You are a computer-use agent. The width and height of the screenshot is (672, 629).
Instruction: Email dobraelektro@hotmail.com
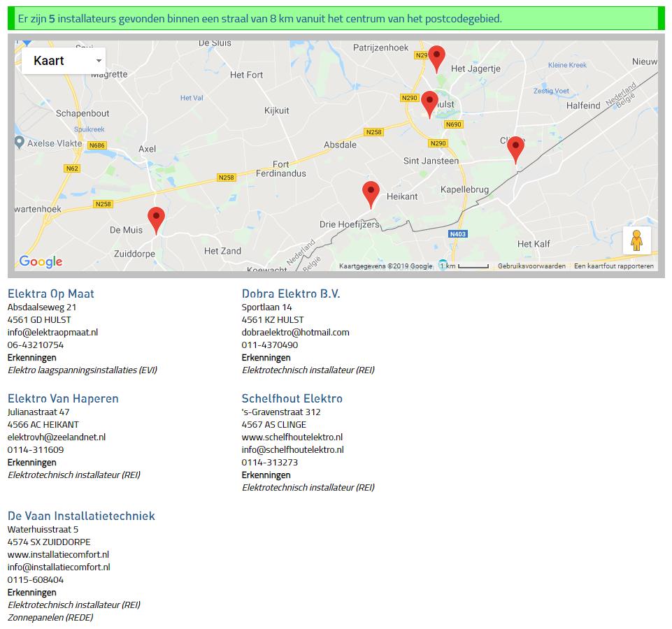click(295, 333)
